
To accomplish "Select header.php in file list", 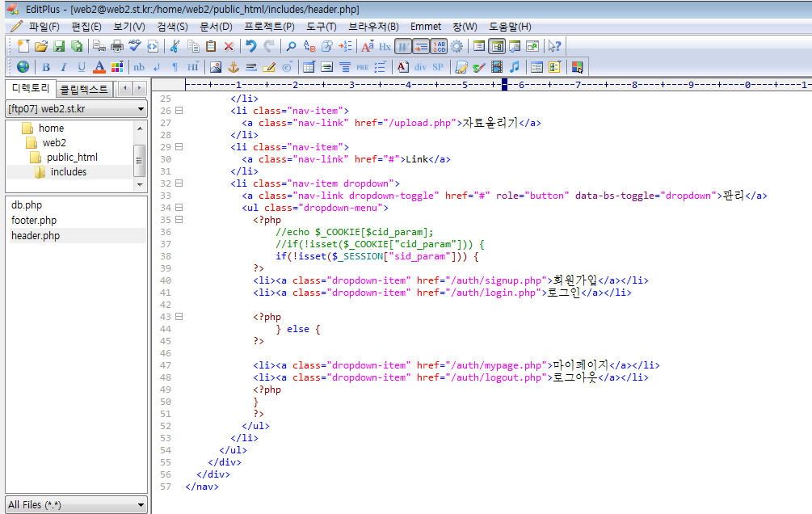I will [x=36, y=236].
